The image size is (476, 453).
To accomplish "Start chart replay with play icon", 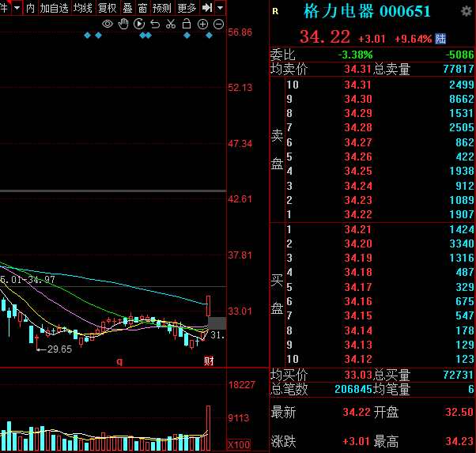I will (x=139, y=24).
